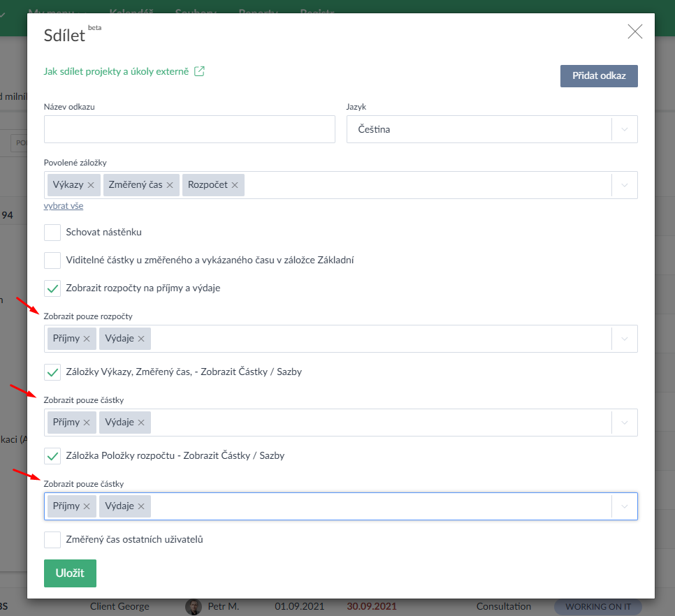Enable the Schovat nástěnku checkbox
This screenshot has height=616, width=675.
52,232
